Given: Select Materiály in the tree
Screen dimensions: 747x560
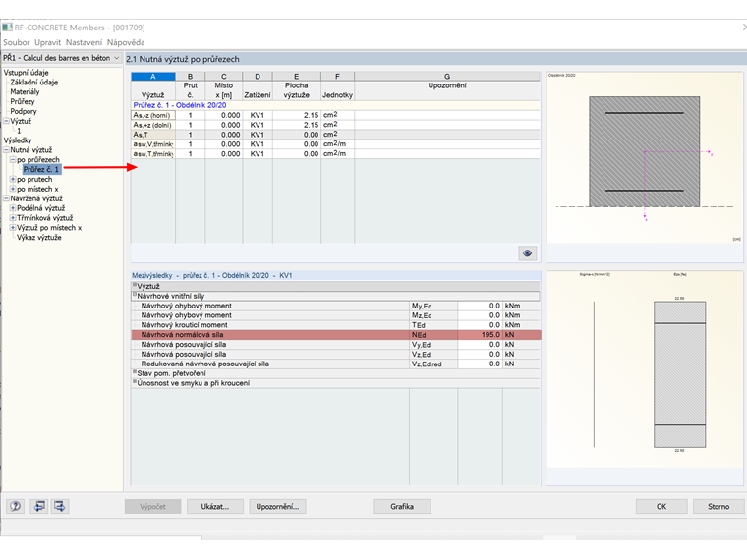Looking at the screenshot, I should click(x=25, y=92).
